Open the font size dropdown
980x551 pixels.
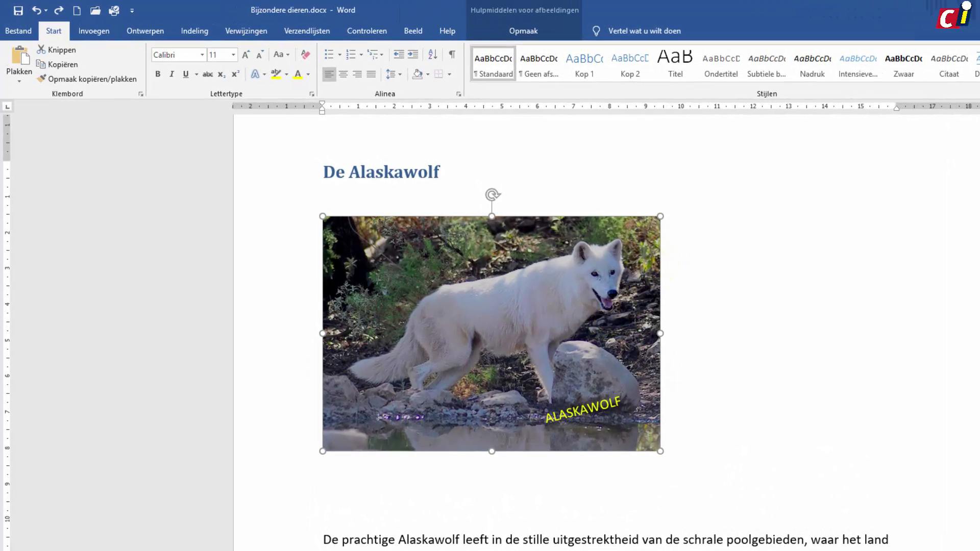point(233,55)
